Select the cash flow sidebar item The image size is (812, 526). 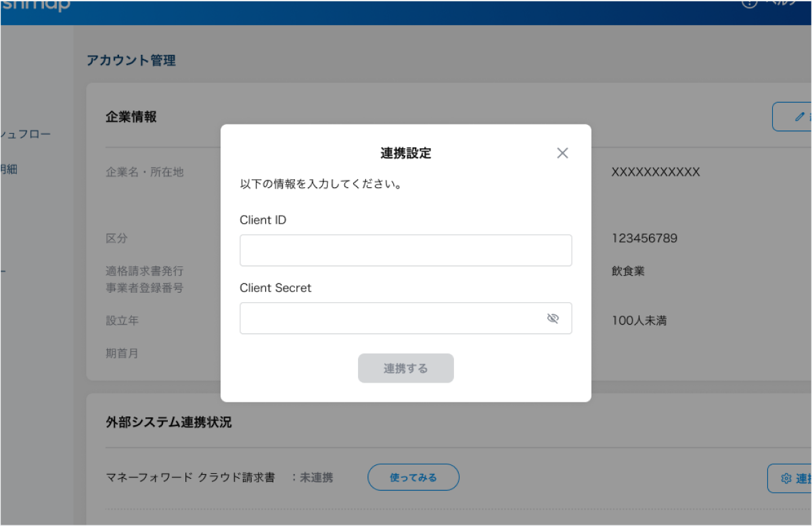(x=26, y=134)
